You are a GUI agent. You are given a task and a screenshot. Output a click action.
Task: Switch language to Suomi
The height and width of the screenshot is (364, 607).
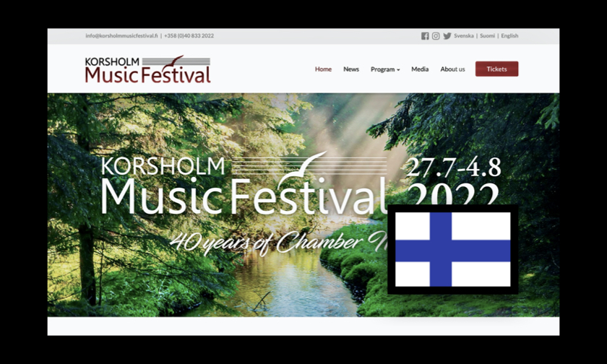[x=487, y=36]
